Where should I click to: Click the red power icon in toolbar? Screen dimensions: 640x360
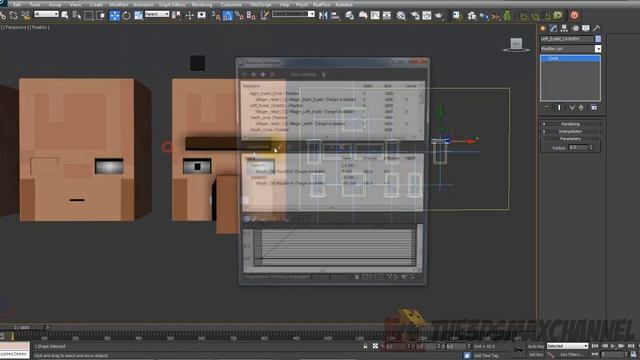pos(574,16)
